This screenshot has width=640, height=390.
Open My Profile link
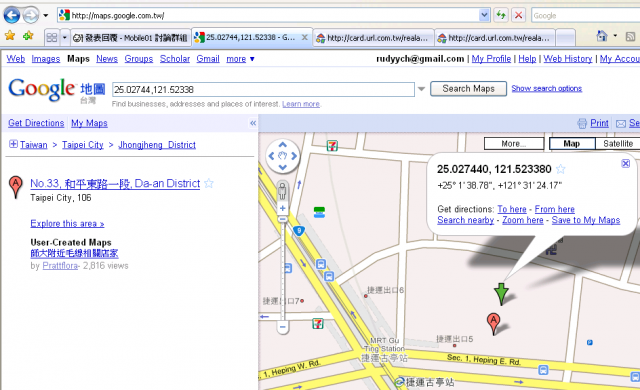click(491, 59)
